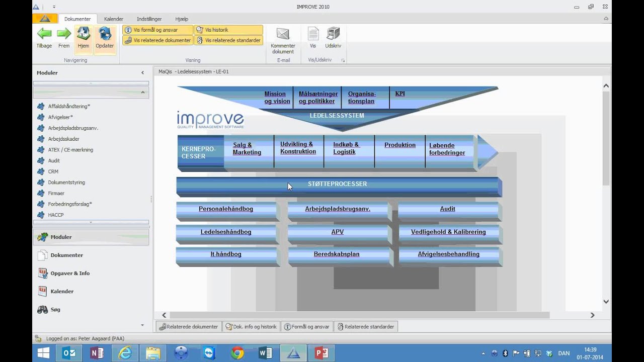Switch to Formål og ansvar bottom tab
Screen dimensions: 644x362
pos(306,327)
